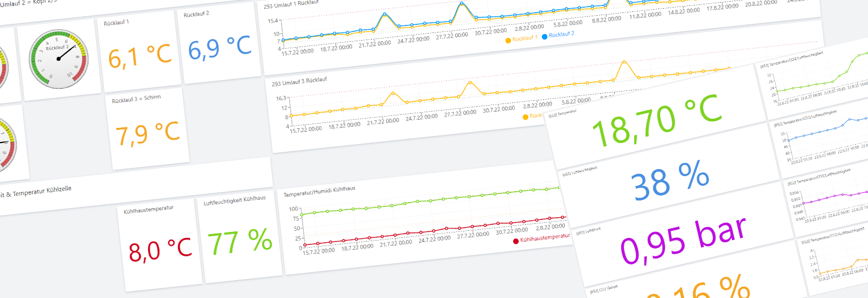
Task: Select the 77 % humidity value
Action: point(240,242)
